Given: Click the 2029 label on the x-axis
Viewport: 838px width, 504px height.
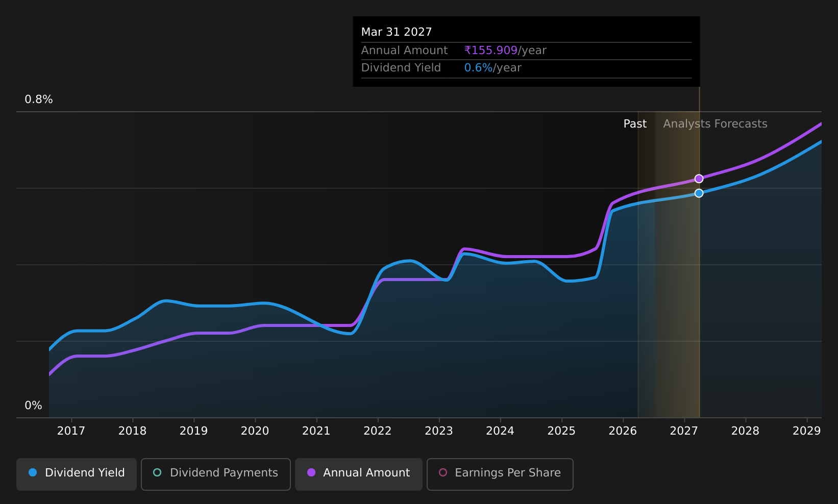Looking at the screenshot, I should [x=806, y=431].
